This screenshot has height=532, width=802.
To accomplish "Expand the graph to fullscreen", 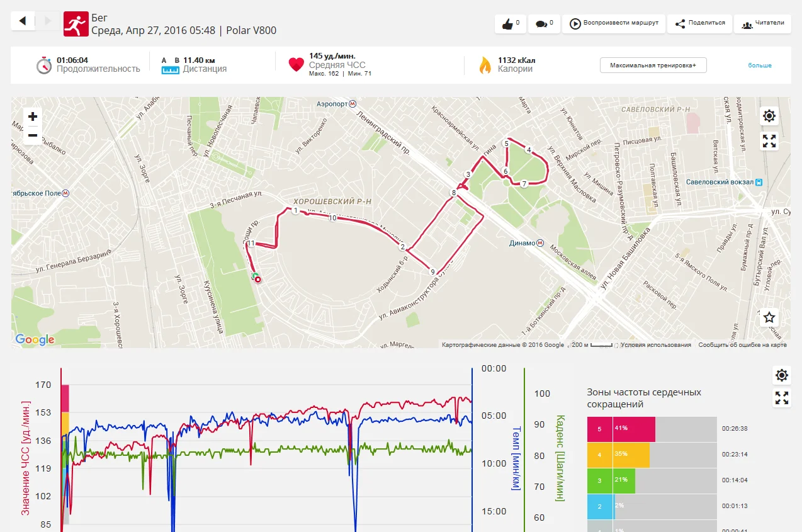I will (x=782, y=398).
